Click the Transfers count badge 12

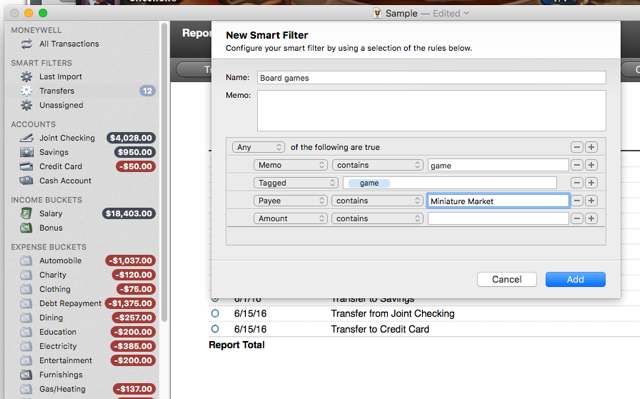point(147,91)
